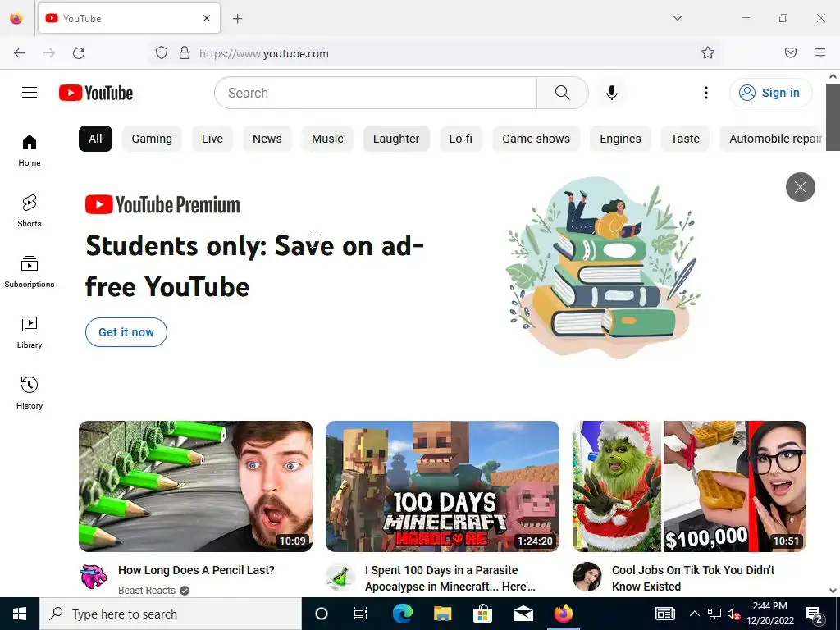Select the News filter chip

pyautogui.click(x=267, y=139)
